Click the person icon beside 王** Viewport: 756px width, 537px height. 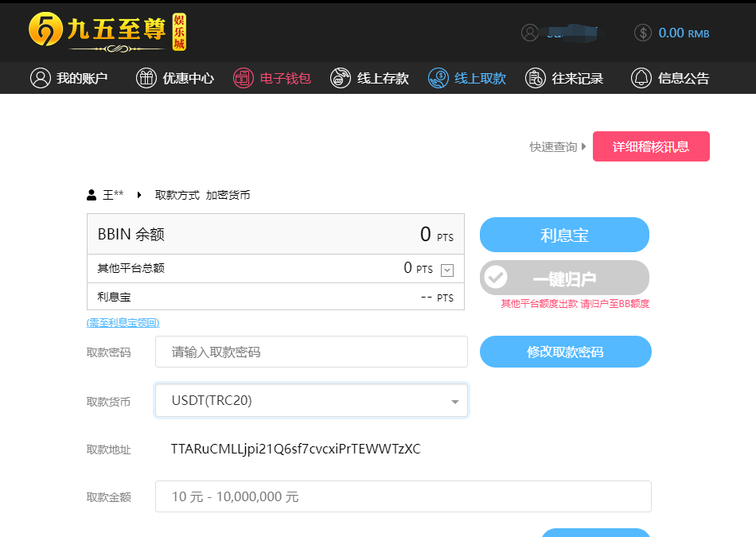click(92, 195)
